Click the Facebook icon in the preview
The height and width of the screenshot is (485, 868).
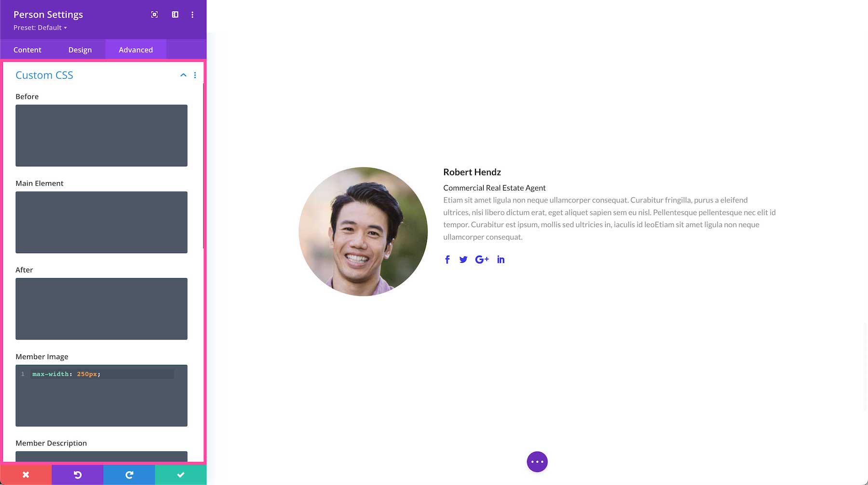(447, 259)
